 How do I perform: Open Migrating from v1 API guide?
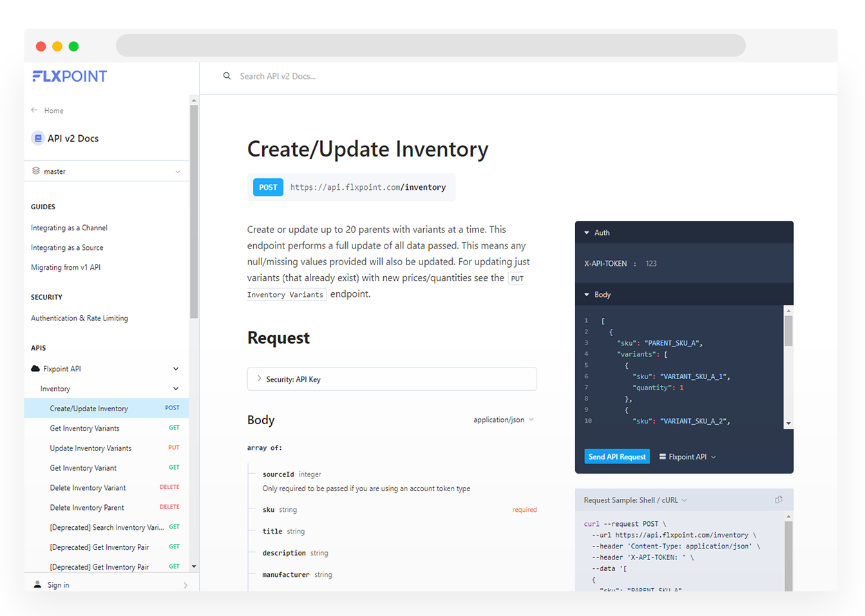tap(66, 268)
